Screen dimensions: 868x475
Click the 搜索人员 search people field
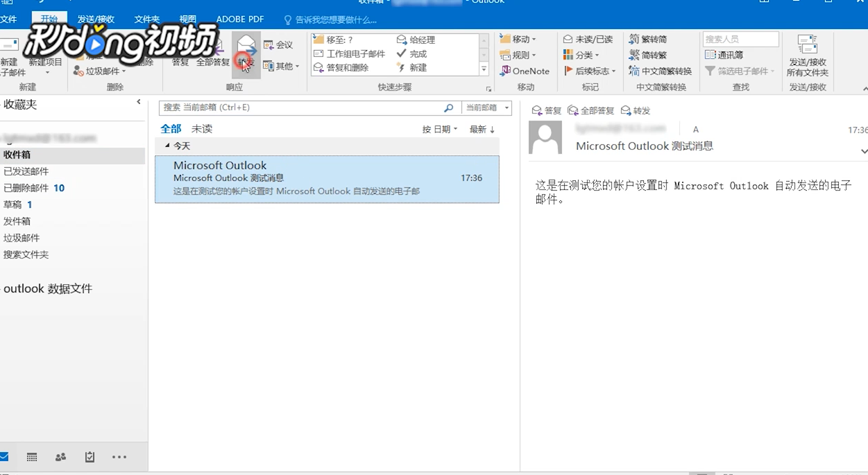pos(741,39)
